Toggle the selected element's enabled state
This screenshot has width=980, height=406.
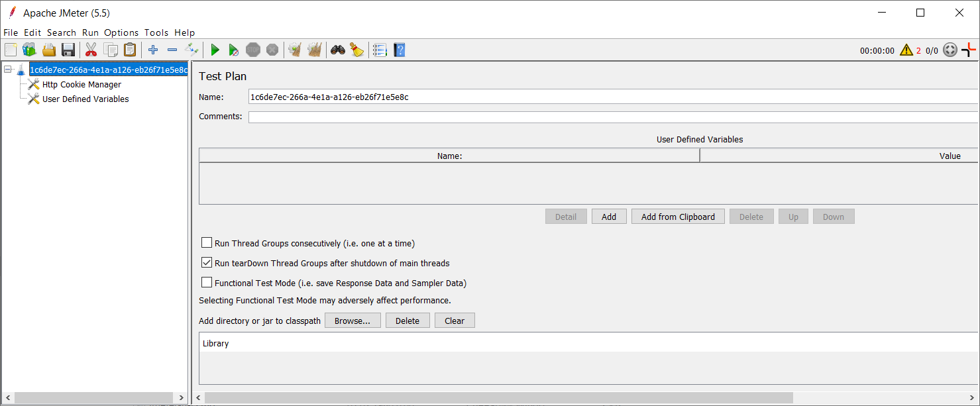[192, 49]
